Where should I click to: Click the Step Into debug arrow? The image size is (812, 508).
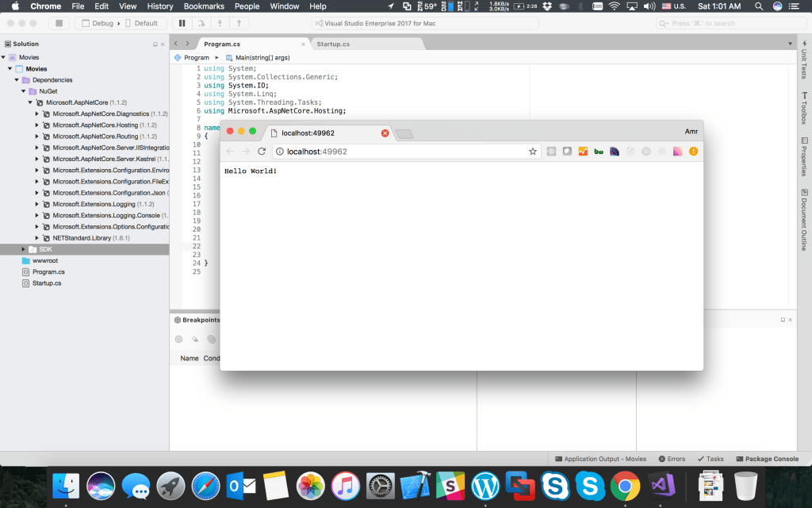(220, 23)
